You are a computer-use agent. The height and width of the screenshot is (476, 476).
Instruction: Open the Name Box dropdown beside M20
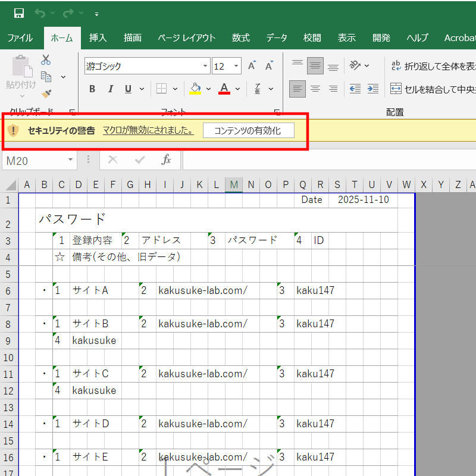pyautogui.click(x=71, y=160)
